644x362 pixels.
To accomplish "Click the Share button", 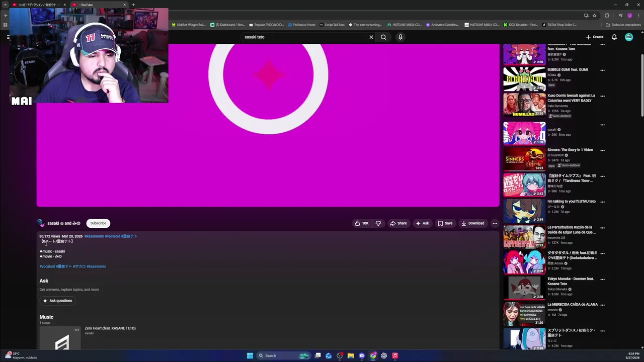I will 398,223.
